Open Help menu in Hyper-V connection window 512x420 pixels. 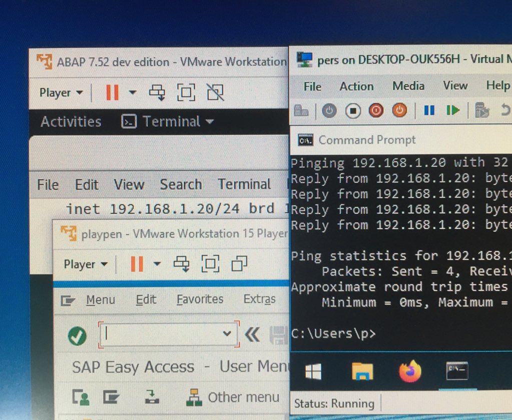coord(497,85)
